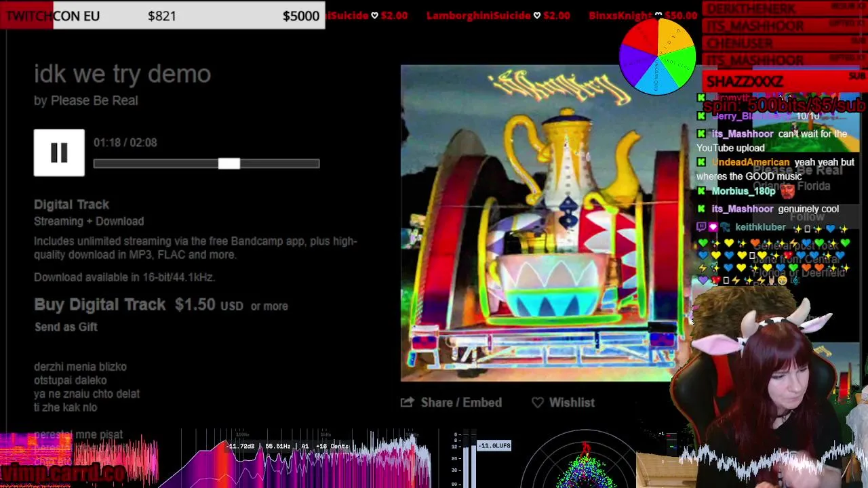Click the 01:18 / 02:08 time display
Screen dimensions: 868x488
(x=125, y=142)
